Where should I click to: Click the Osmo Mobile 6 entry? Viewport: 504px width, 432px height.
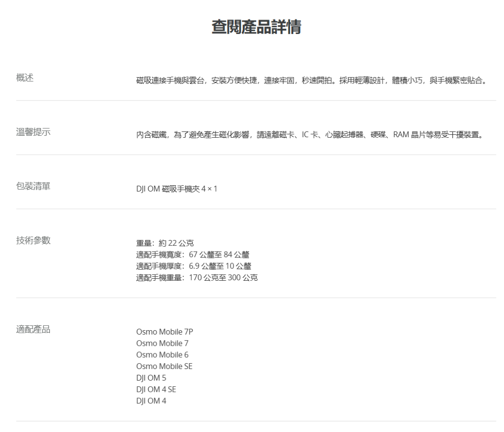pos(162,355)
